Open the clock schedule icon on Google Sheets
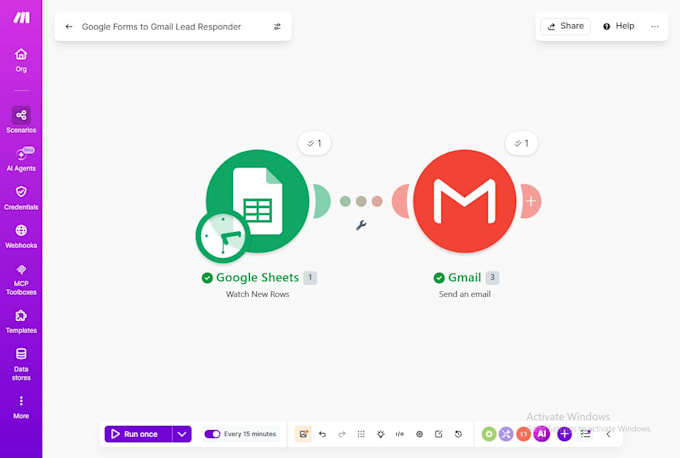The image size is (680, 458). coord(223,236)
